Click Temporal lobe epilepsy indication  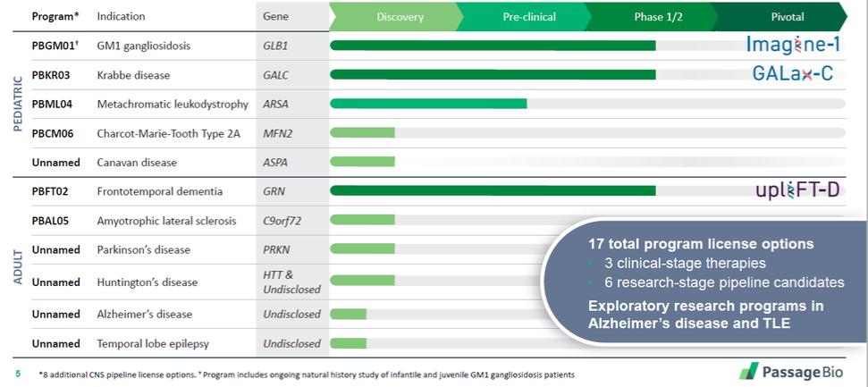pos(153,344)
